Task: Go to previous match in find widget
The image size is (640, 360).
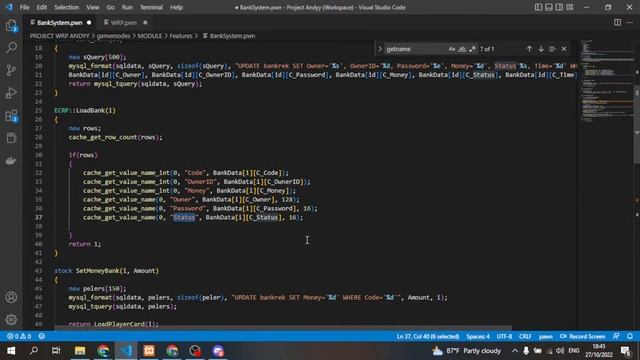Action: click(x=529, y=49)
